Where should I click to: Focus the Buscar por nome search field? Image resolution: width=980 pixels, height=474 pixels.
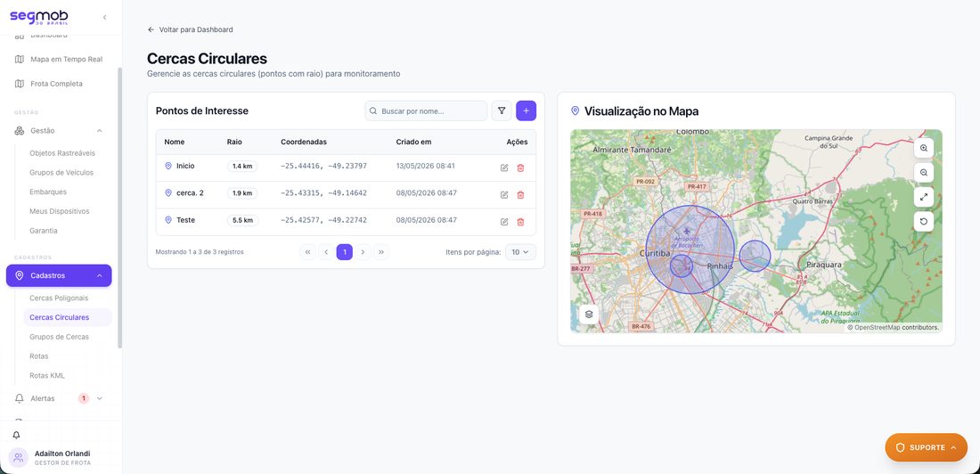[426, 110]
